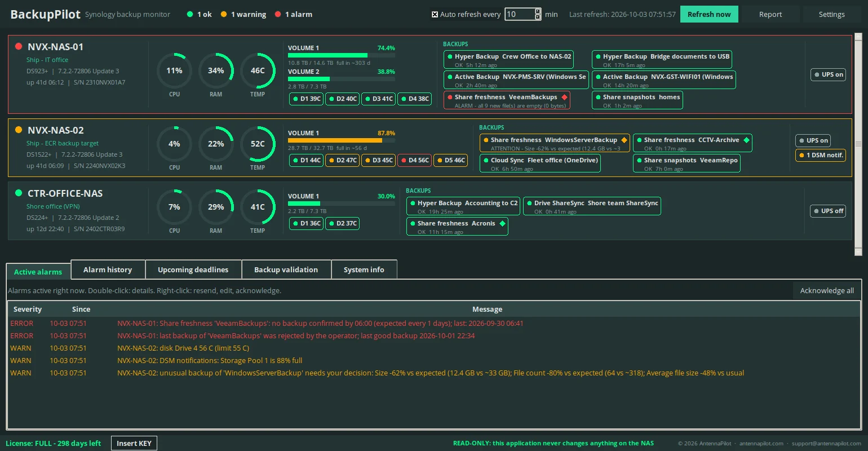Click the orange diamond on the WindowsServerBackup chip

(624, 140)
